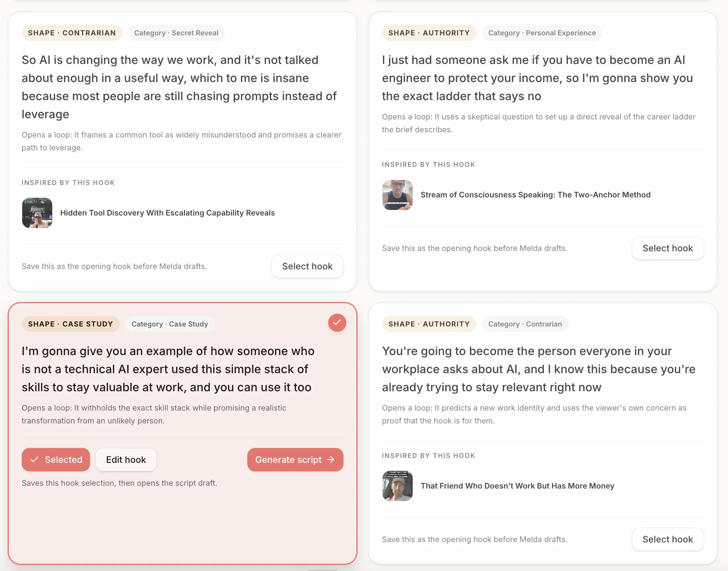Open the Two-Anchor Method inspiration link
Screen dimensions: 728x571
(x=535, y=195)
